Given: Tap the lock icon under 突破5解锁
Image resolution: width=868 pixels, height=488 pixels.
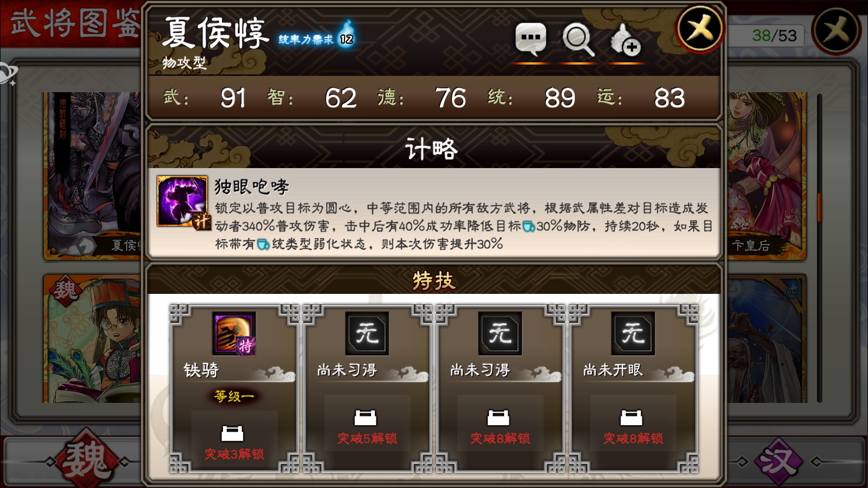Looking at the screenshot, I should tap(366, 418).
